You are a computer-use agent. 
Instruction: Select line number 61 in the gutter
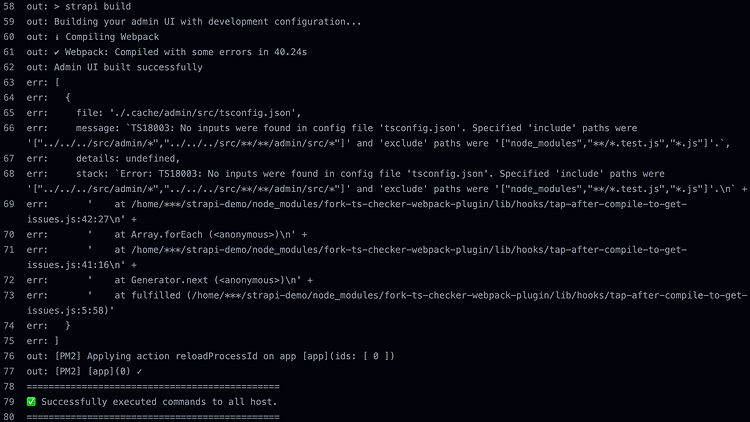click(9, 52)
